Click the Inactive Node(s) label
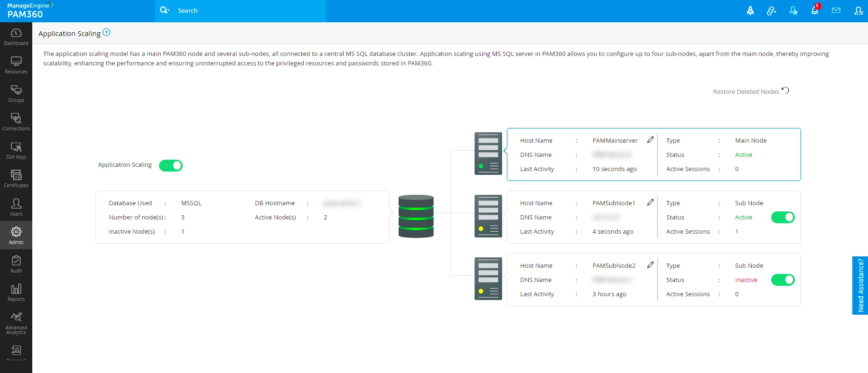This screenshot has height=373, width=868. tap(131, 231)
